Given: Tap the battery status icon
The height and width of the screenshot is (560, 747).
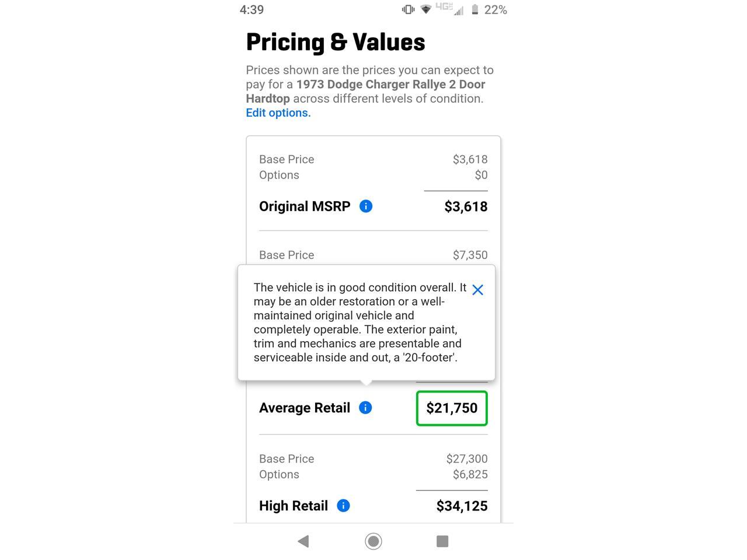Looking at the screenshot, I should [x=475, y=9].
